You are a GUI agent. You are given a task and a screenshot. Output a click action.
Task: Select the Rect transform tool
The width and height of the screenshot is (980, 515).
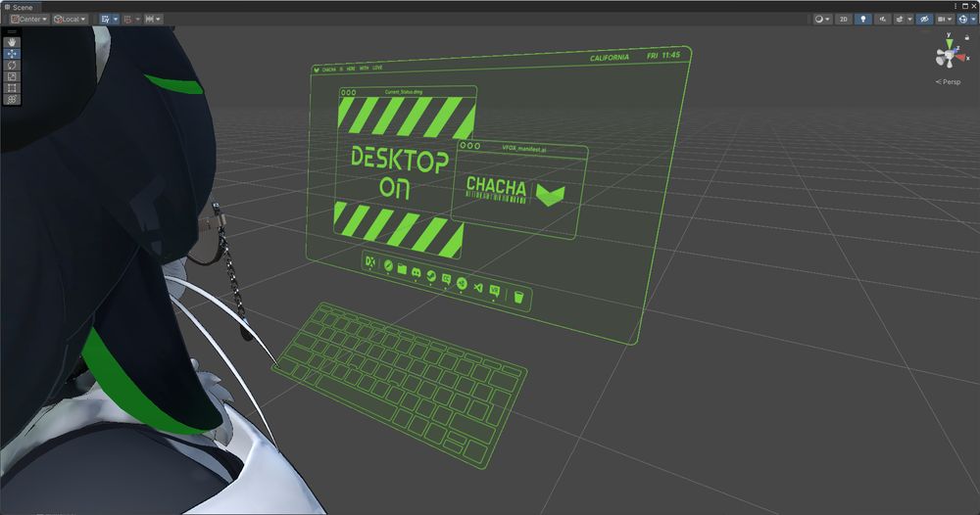[12, 88]
